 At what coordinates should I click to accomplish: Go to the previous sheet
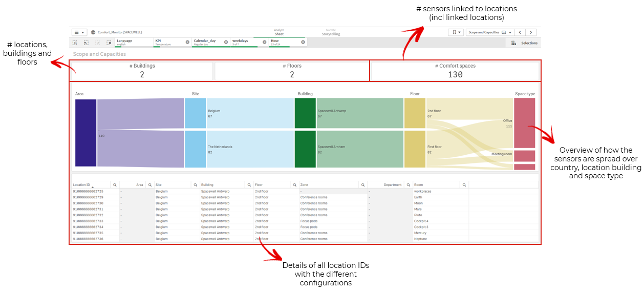[520, 32]
